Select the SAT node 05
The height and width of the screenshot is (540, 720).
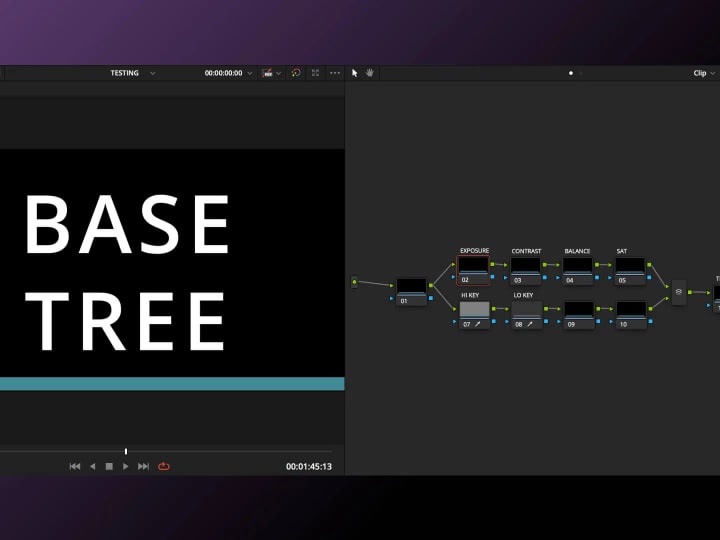tap(630, 271)
